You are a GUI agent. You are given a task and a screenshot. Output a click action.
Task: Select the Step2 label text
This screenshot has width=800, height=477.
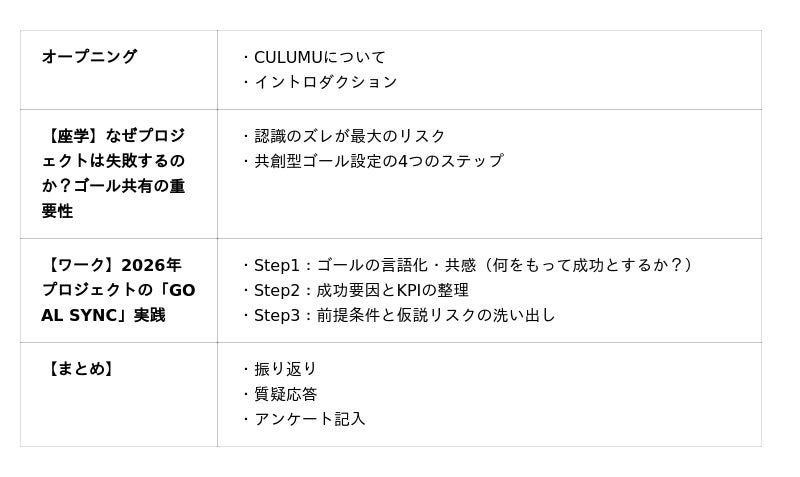(277, 290)
